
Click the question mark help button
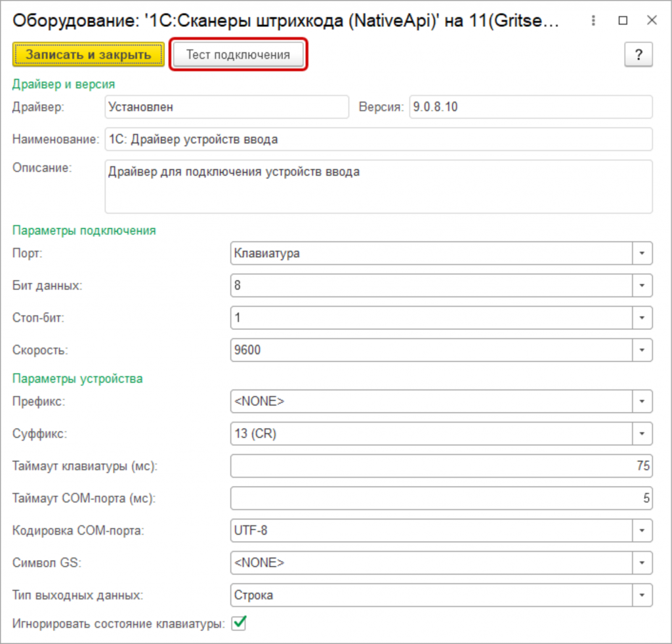coord(638,55)
